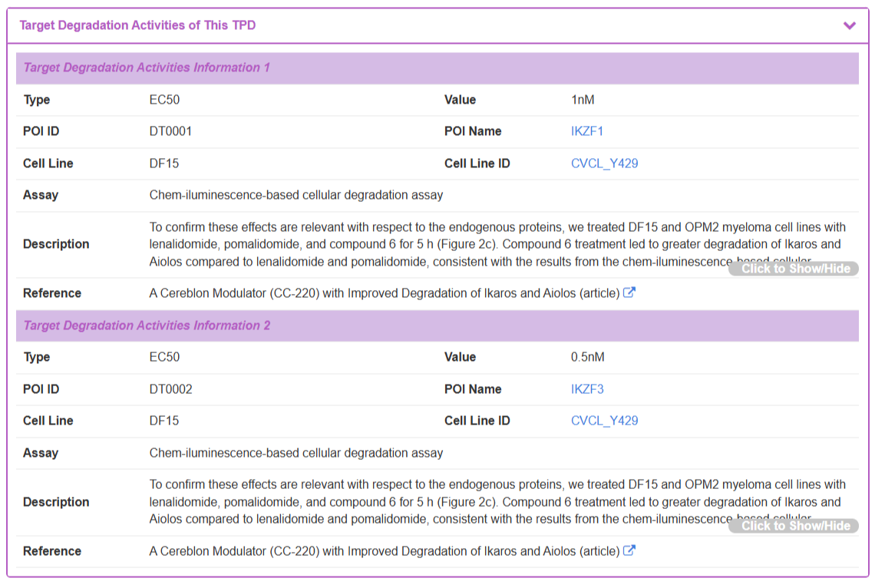Toggle Show/Hide for Information 1 description

tap(794, 269)
